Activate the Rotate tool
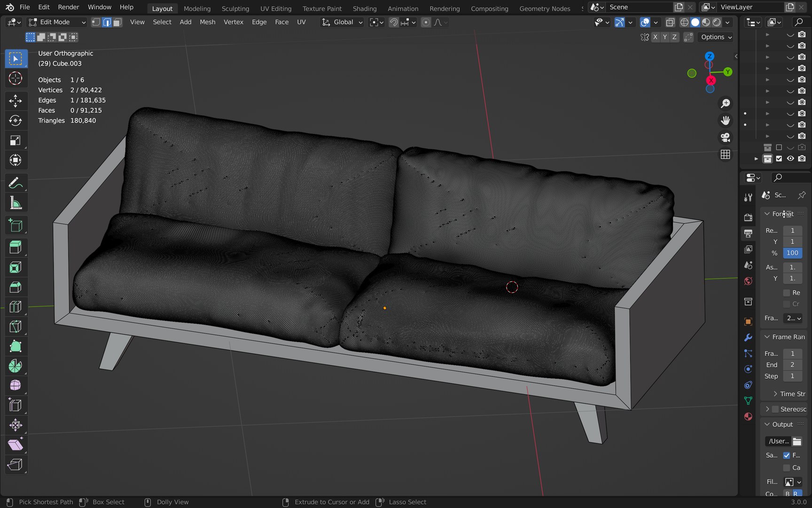812x508 pixels. (x=16, y=120)
